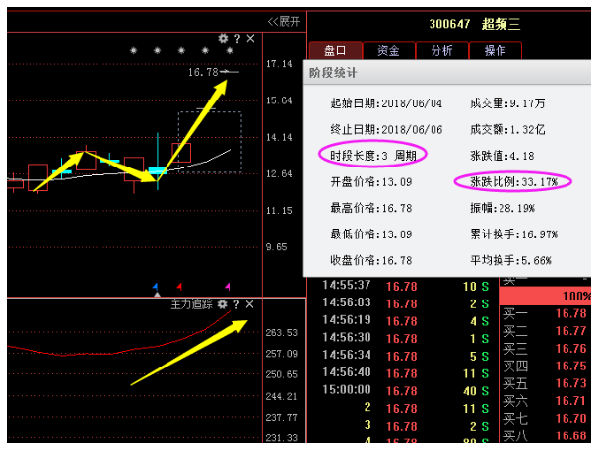This screenshot has height=451, width=600.
Task: Click stock code 300647 in header
Action: coord(450,24)
